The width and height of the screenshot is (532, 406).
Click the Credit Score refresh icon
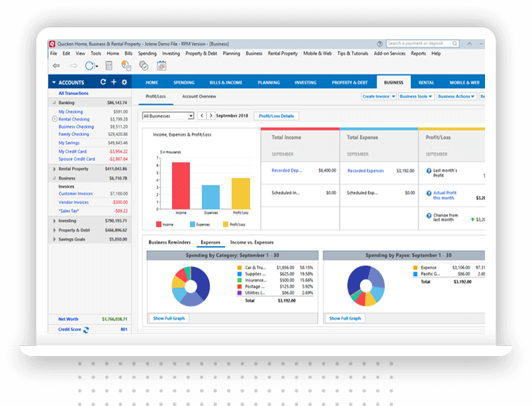(86, 330)
